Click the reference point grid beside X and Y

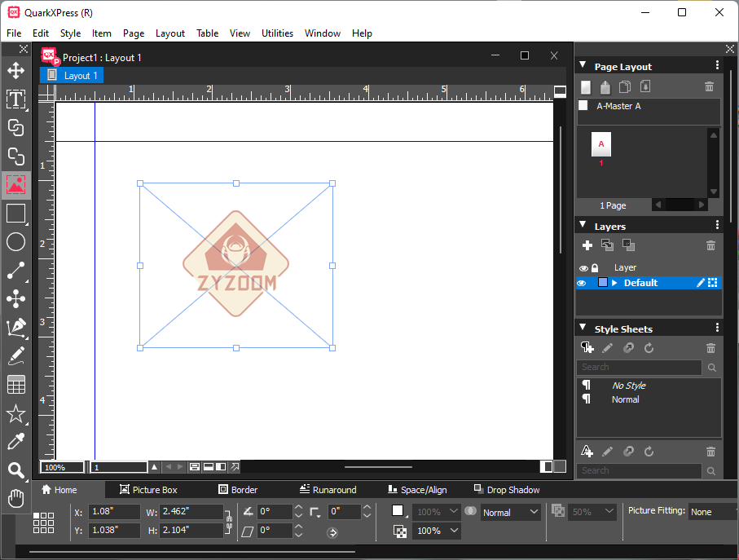click(44, 523)
